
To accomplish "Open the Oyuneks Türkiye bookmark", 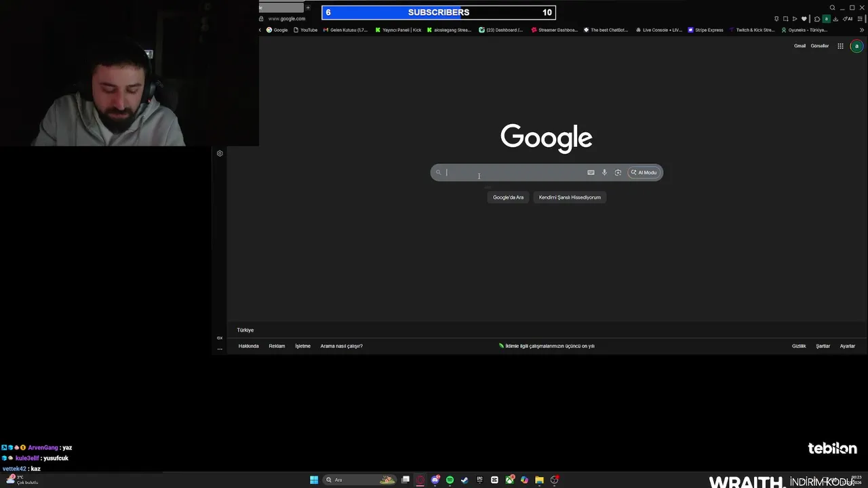I will click(x=804, y=30).
